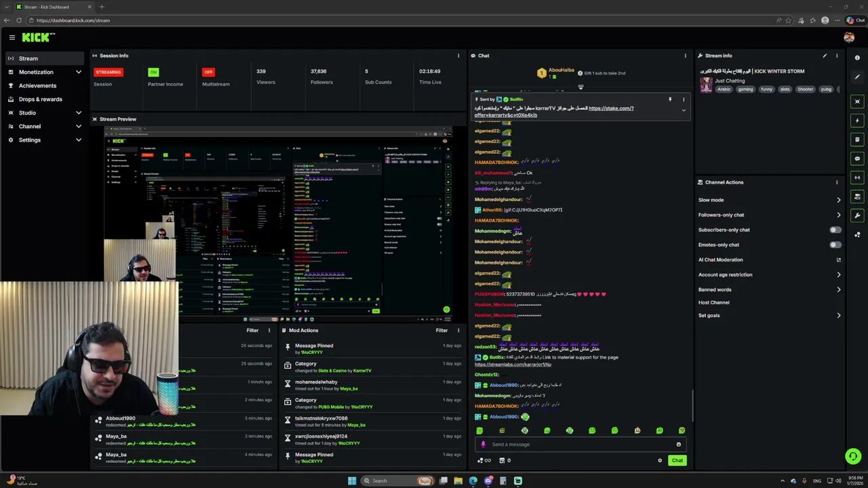This screenshot has width=868, height=488.
Task: Click the Multistream OFF badge
Action: coord(208,72)
